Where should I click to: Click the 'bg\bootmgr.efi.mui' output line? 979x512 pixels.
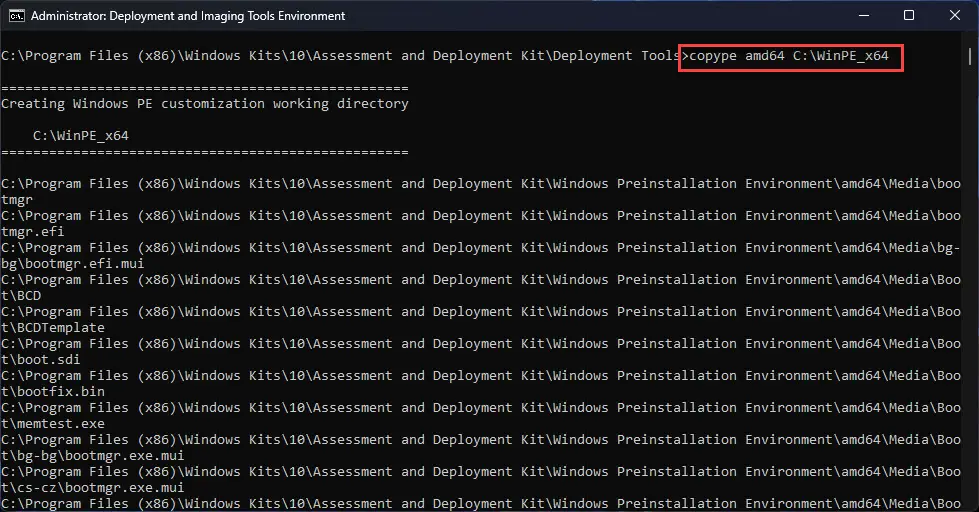72,263
